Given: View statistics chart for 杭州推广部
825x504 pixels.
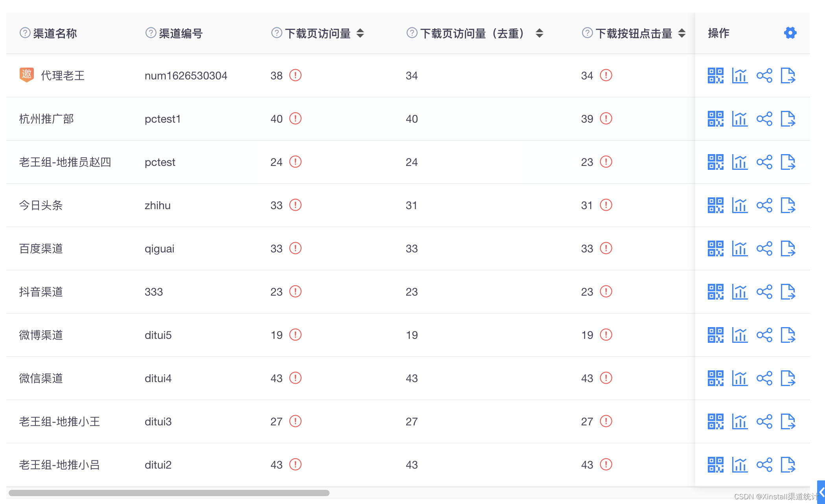Looking at the screenshot, I should 740,119.
